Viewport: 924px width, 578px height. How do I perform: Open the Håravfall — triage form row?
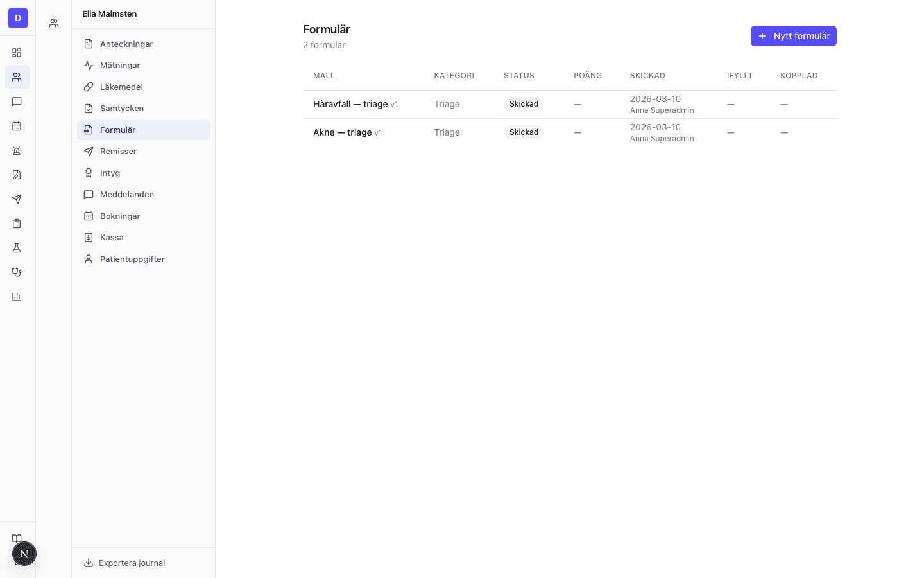coord(350,104)
